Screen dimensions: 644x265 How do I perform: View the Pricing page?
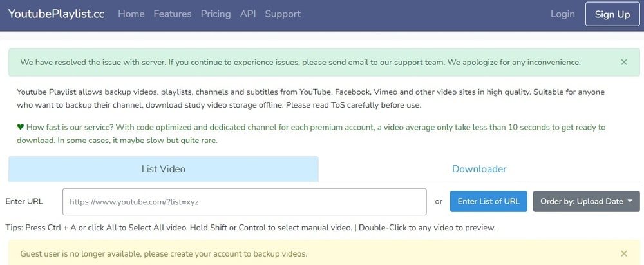216,14
